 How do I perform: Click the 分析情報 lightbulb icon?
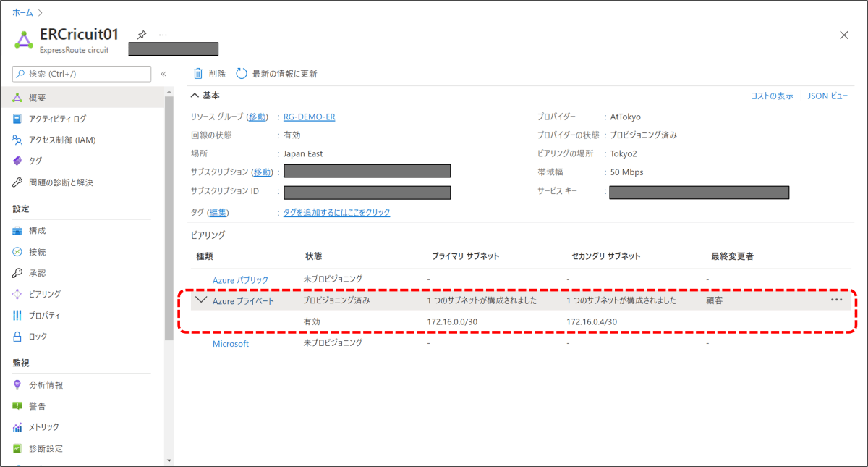pyautogui.click(x=18, y=384)
